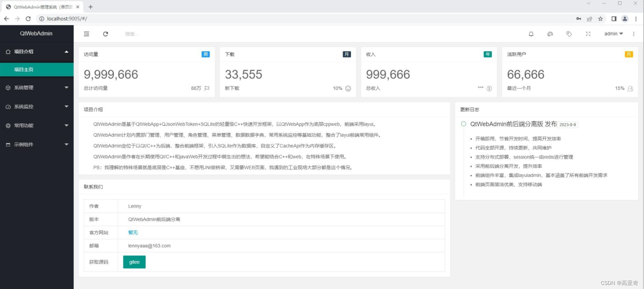Open the more options icon in the page header
The image size is (644, 289).
pyautogui.click(x=634, y=34)
